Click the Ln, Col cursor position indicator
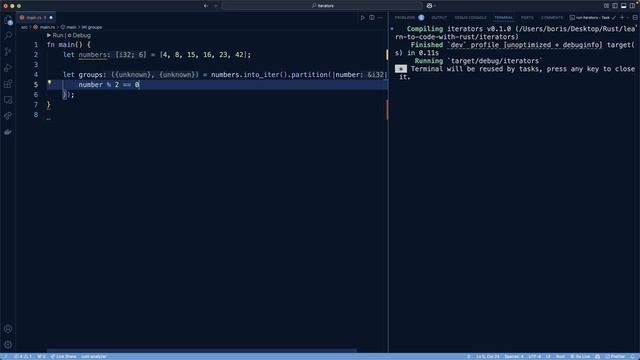This screenshot has width=640, height=360. pos(487,356)
